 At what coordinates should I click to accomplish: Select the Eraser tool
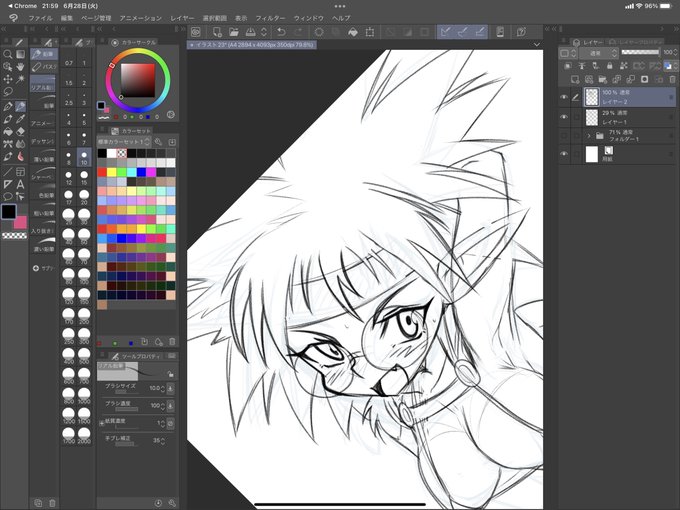point(20,131)
